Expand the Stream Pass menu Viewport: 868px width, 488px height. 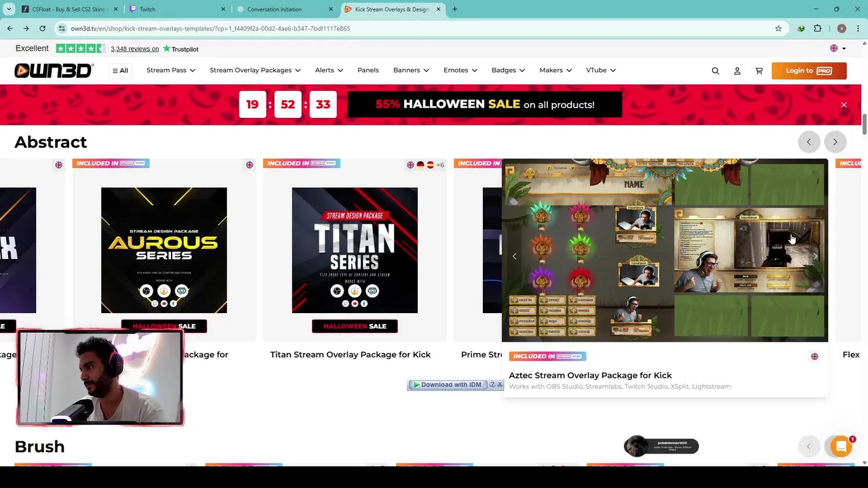[x=171, y=70]
